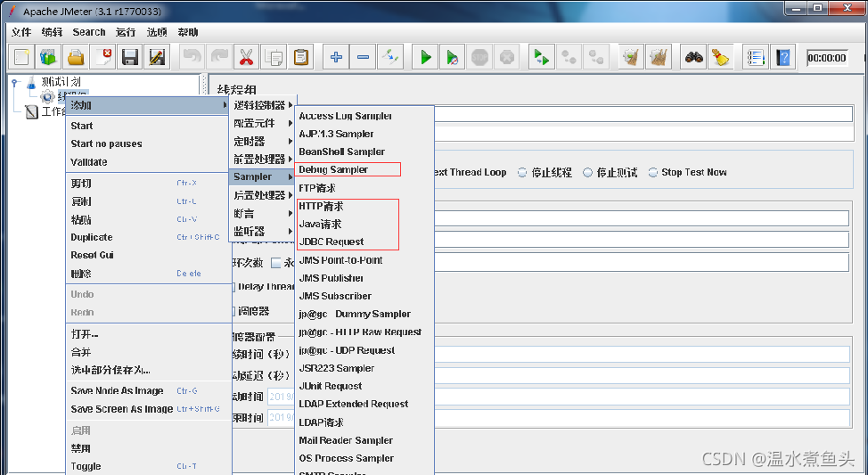Click the redo arrow toolbar icon
This screenshot has height=475, width=868.
[220, 57]
